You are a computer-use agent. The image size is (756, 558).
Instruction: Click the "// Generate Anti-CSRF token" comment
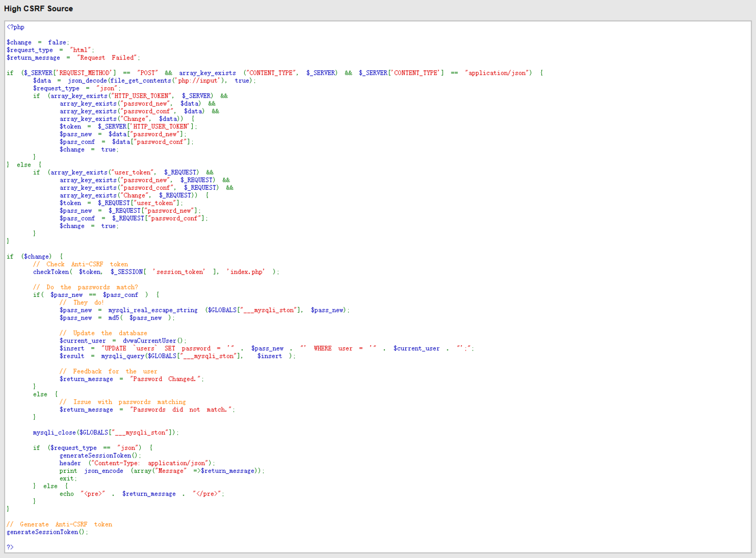59,524
